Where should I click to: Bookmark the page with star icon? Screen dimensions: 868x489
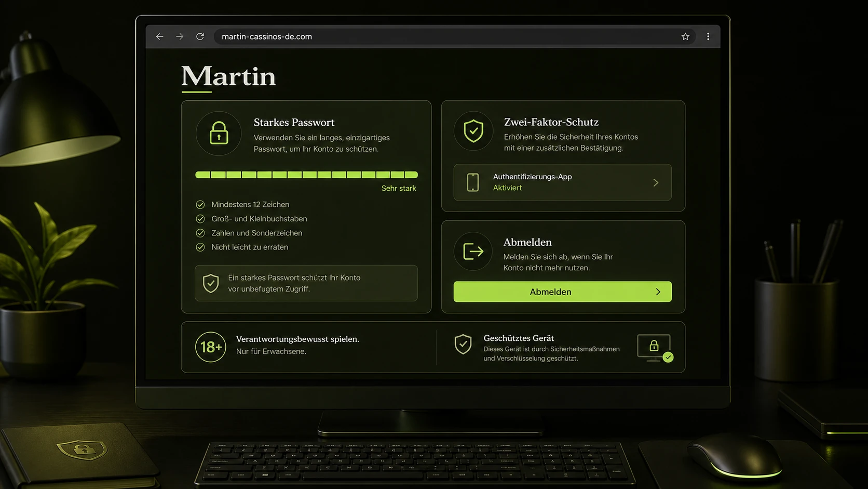685,36
